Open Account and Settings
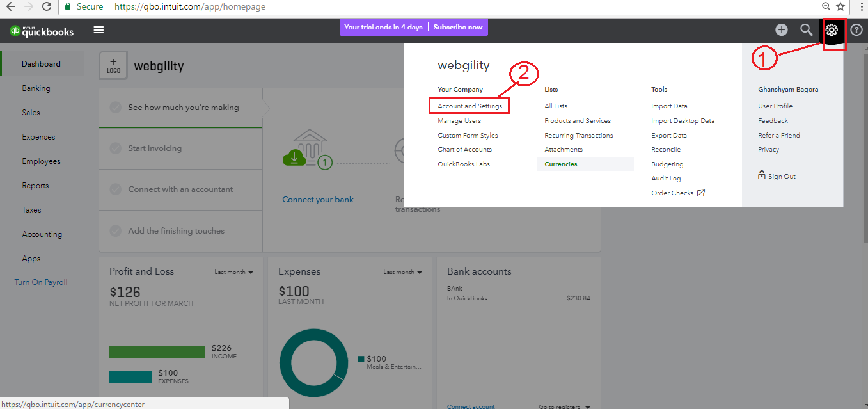Screen dimensions: 868x409 click(470, 106)
